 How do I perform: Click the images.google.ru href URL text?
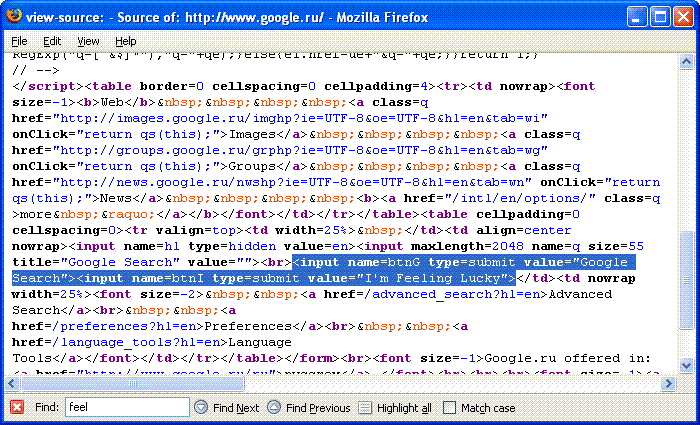pyautogui.click(x=300, y=118)
